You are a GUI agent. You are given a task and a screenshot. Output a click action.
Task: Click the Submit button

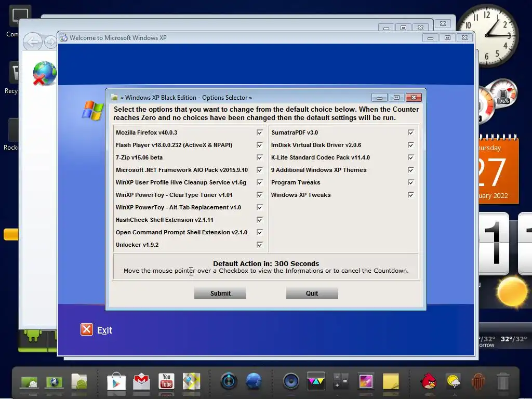pos(220,293)
